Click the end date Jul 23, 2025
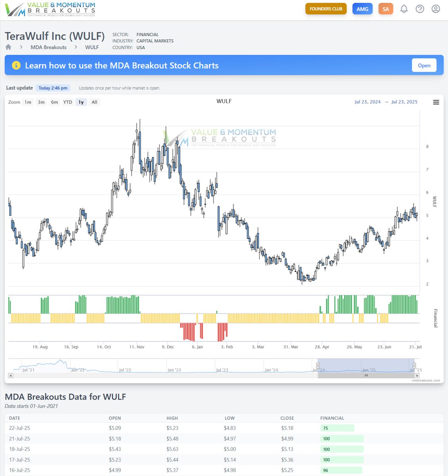This screenshot has width=448, height=476. point(404,102)
